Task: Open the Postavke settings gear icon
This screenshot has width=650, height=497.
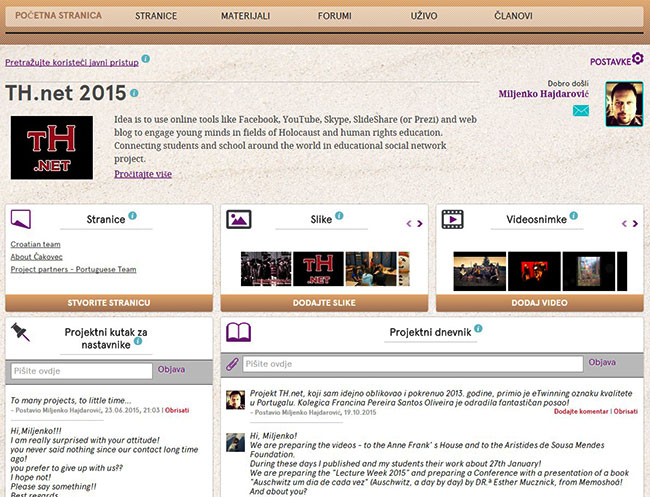Action: point(637,60)
